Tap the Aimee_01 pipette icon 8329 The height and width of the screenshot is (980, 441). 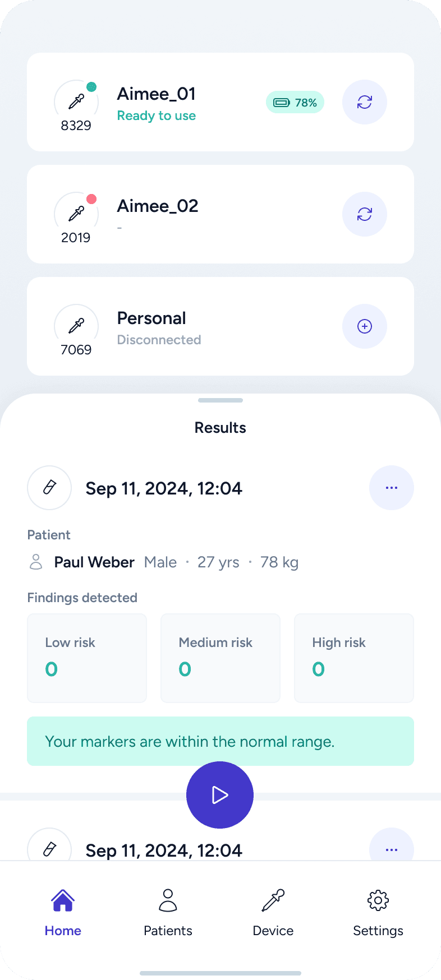tap(76, 102)
